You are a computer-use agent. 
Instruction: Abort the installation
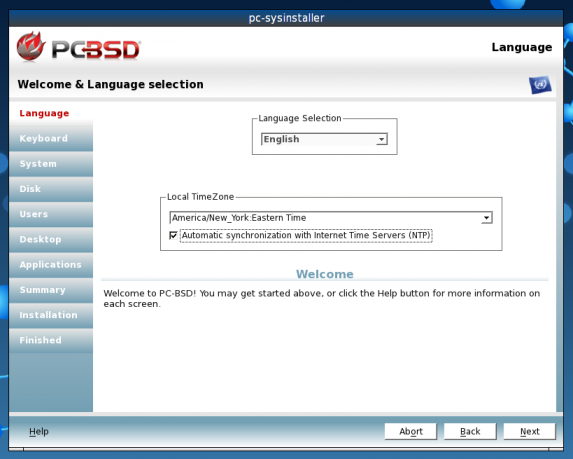411,432
